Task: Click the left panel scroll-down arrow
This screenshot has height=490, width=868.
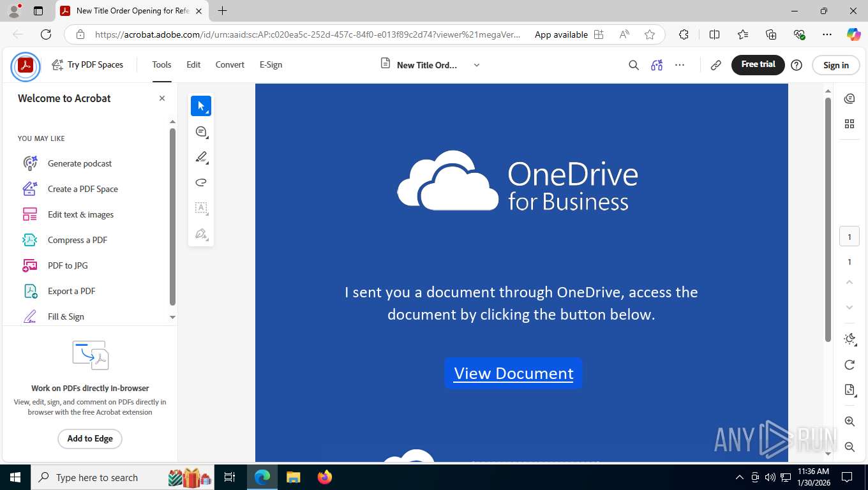Action: (x=172, y=317)
